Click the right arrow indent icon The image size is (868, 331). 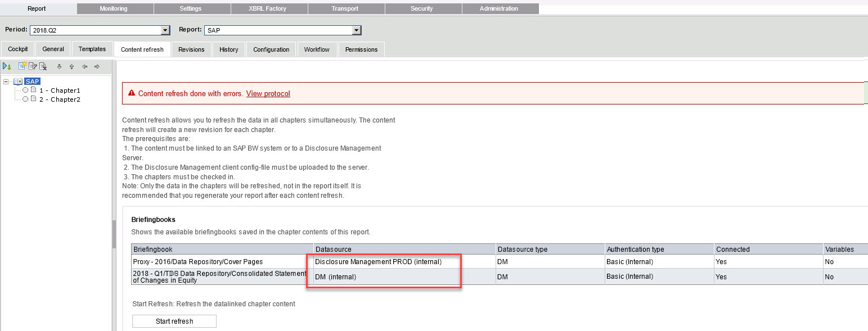pyautogui.click(x=97, y=66)
